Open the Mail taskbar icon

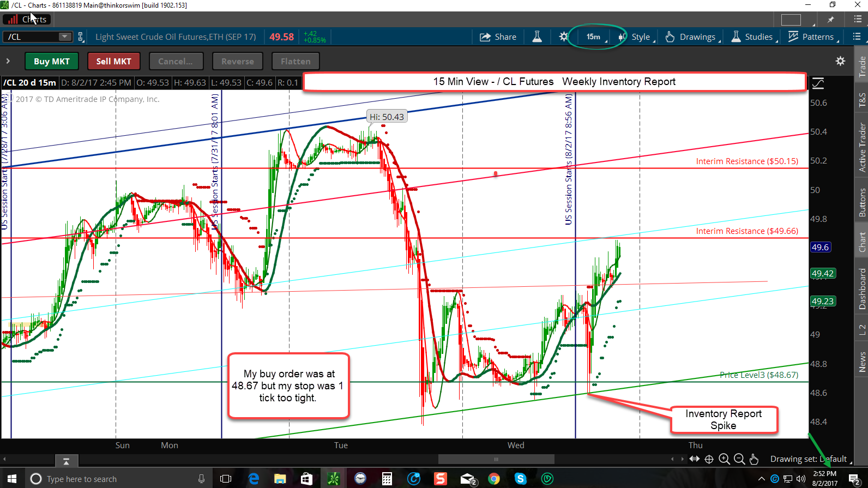[x=468, y=479]
